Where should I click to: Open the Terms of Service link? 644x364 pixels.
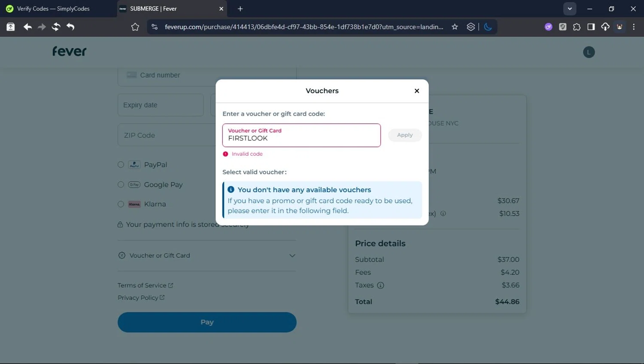pos(145,285)
